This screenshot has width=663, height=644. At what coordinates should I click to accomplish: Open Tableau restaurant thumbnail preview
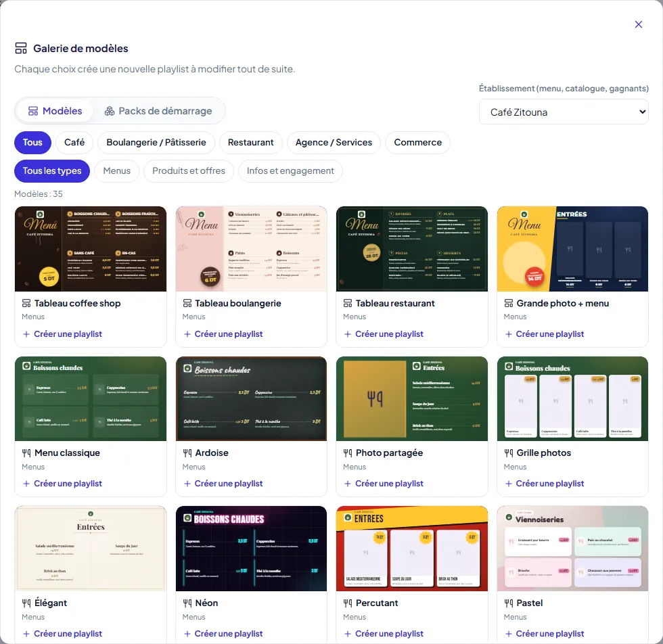[412, 249]
